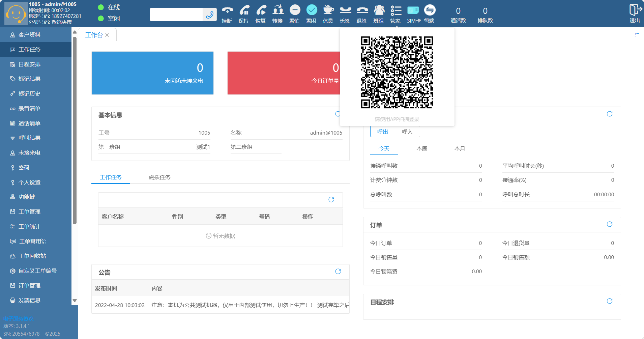Select the 本周 statistics tab
Screen dimensions: 644x339
421,149
